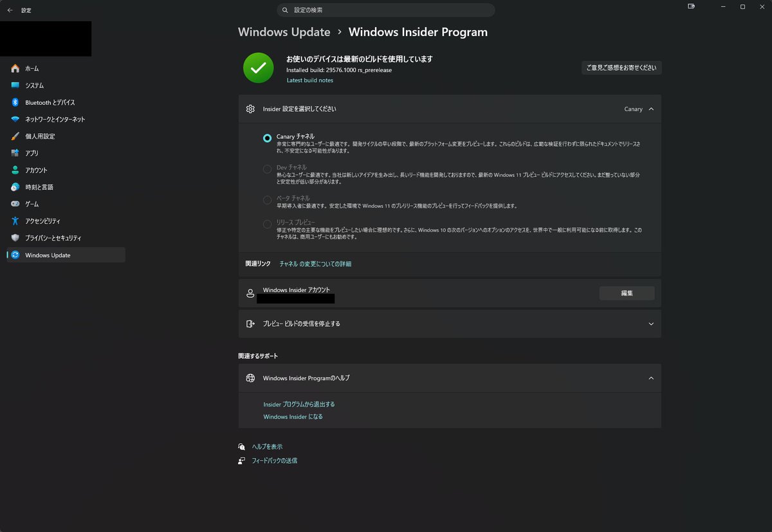
Task: Open Bluetooth とデバイス page
Action: click(66, 102)
